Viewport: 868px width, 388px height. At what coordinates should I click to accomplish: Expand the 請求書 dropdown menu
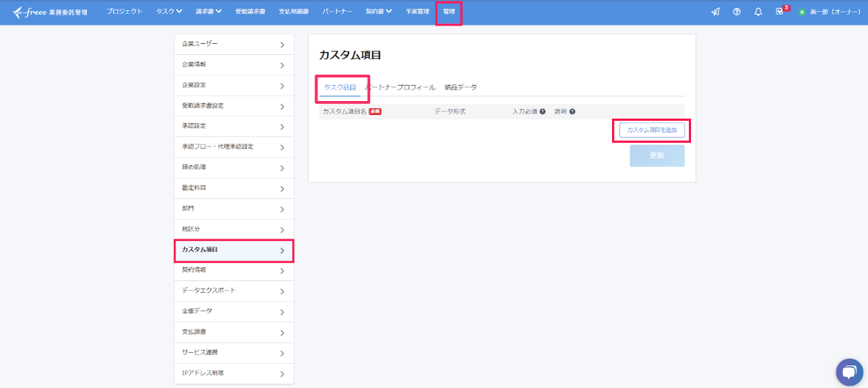(208, 12)
